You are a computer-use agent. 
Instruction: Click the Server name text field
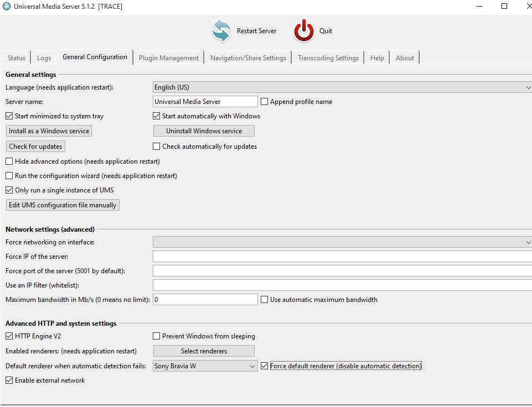[x=205, y=102]
